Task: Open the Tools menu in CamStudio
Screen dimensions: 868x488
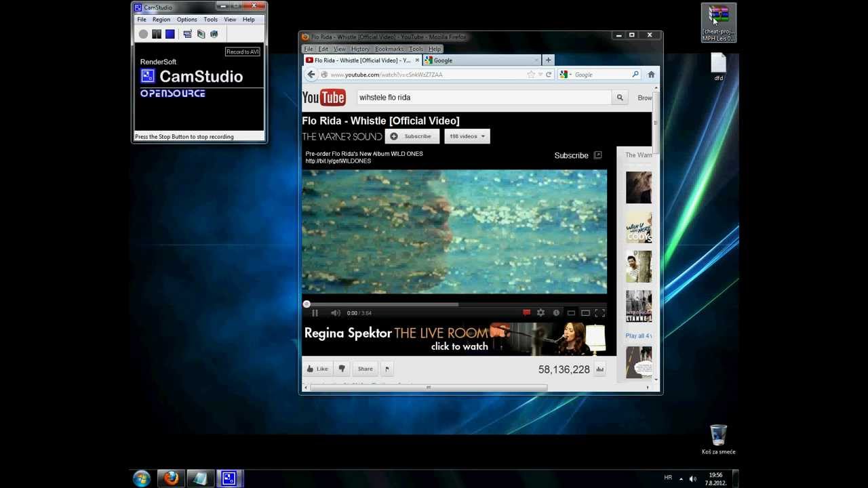Action: click(x=210, y=20)
